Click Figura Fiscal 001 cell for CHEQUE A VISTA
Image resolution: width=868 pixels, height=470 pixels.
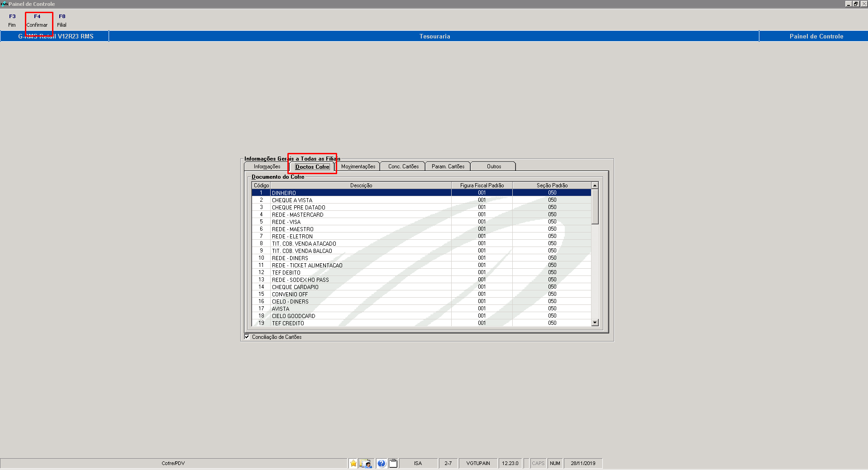[482, 200]
